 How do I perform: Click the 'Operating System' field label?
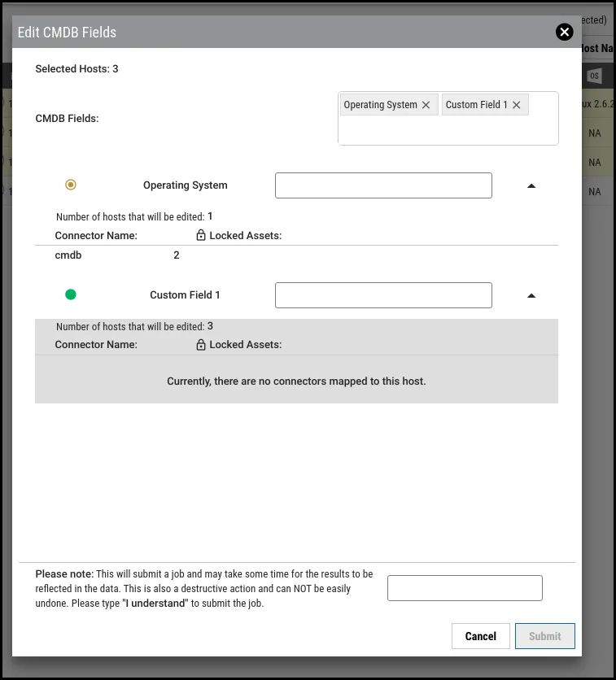pyautogui.click(x=186, y=185)
